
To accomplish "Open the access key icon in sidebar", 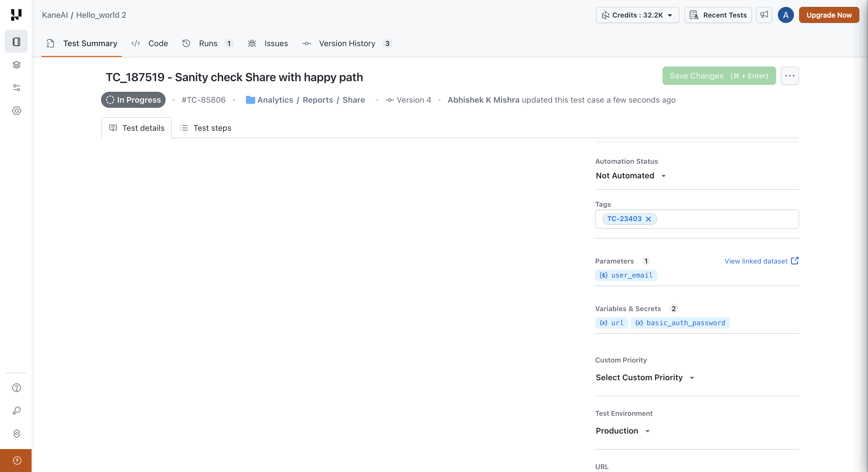I will point(17,410).
